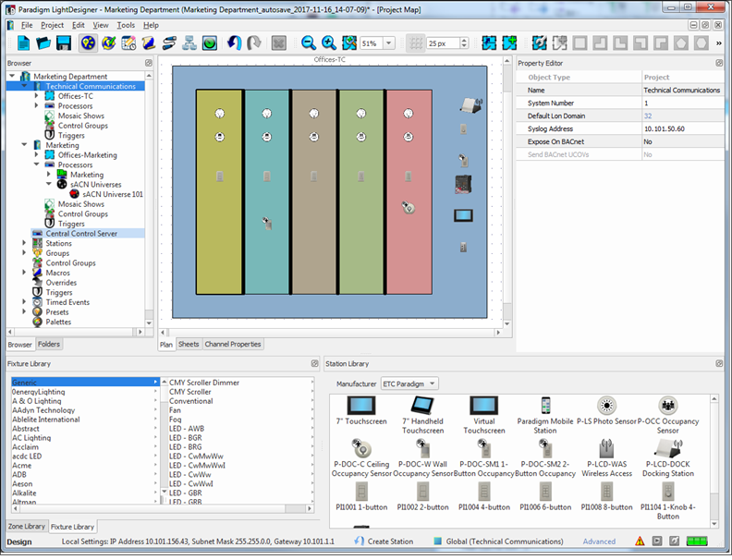Expand the Timed Events tree node

(24, 301)
